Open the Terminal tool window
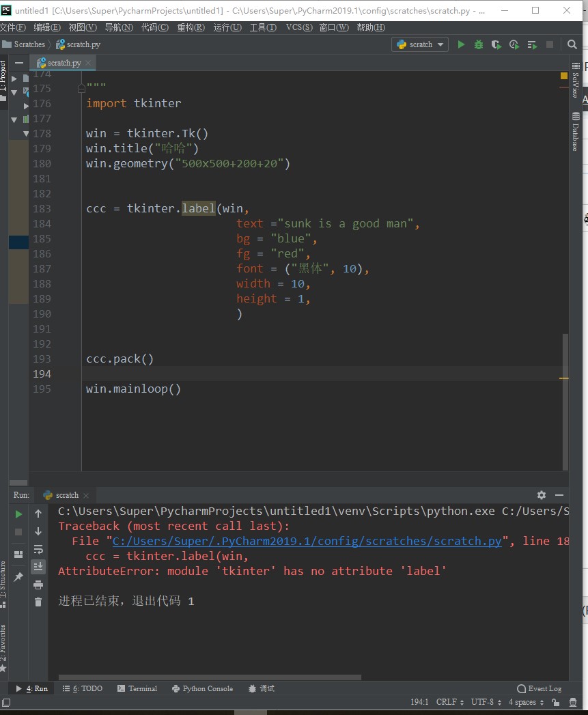588x715 pixels. pos(137,688)
